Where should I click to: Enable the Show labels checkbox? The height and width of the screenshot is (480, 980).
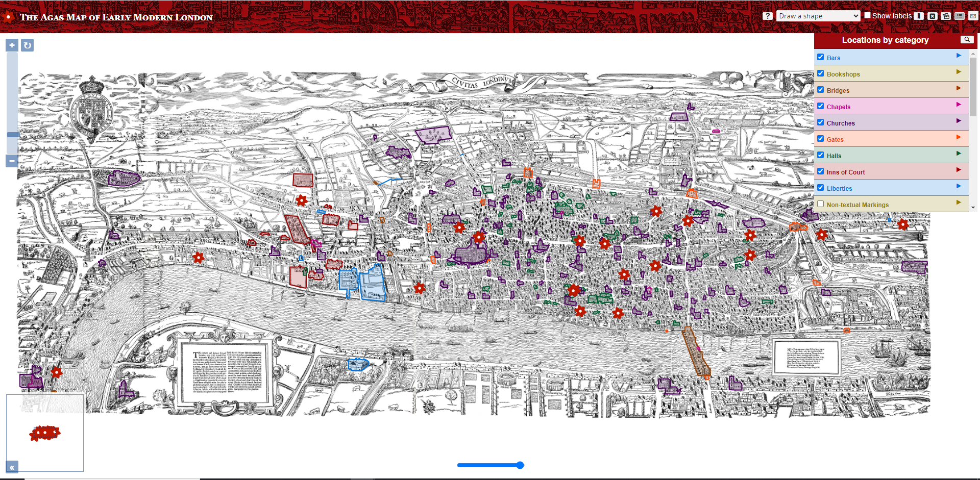(x=867, y=15)
